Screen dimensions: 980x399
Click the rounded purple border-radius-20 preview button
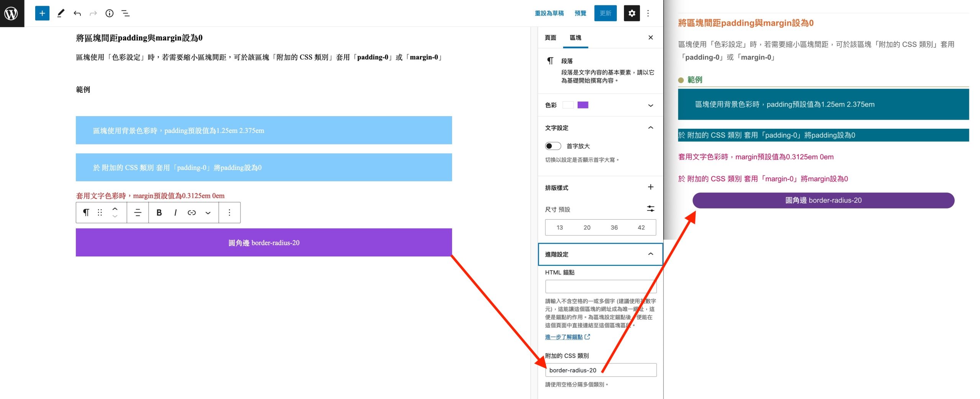tap(823, 200)
